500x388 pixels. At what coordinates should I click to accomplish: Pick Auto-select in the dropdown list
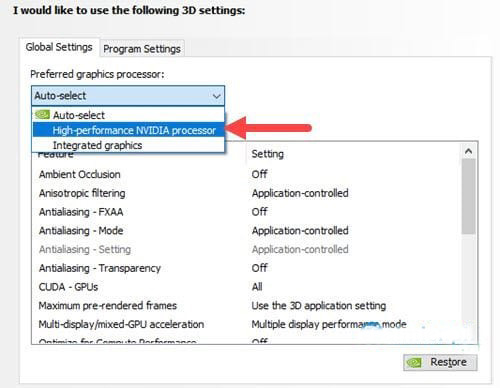(x=128, y=115)
